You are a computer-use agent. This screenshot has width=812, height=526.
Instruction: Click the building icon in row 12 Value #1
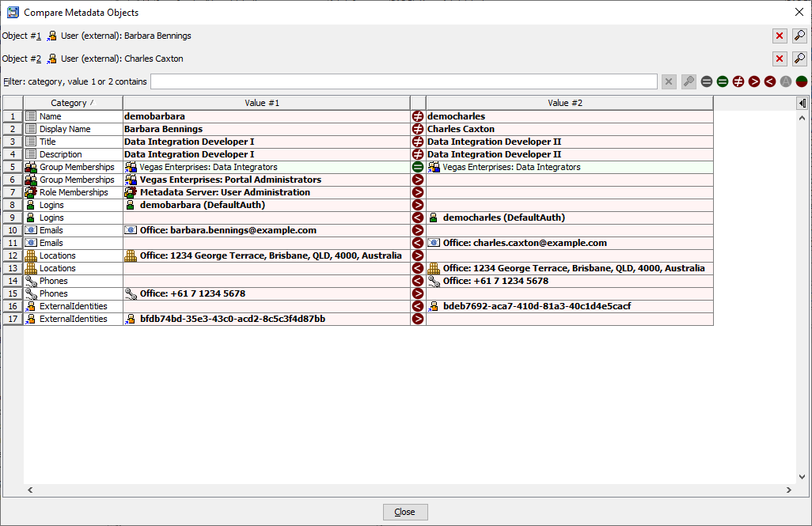(131, 255)
